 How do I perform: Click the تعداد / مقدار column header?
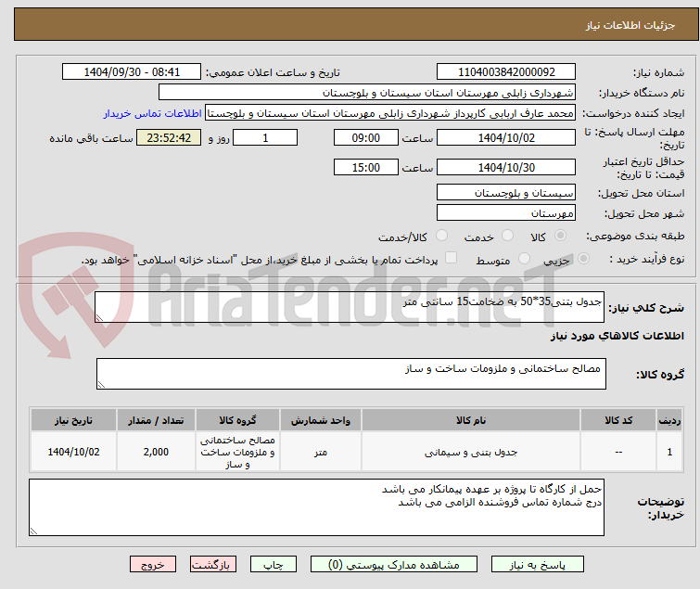(x=156, y=420)
